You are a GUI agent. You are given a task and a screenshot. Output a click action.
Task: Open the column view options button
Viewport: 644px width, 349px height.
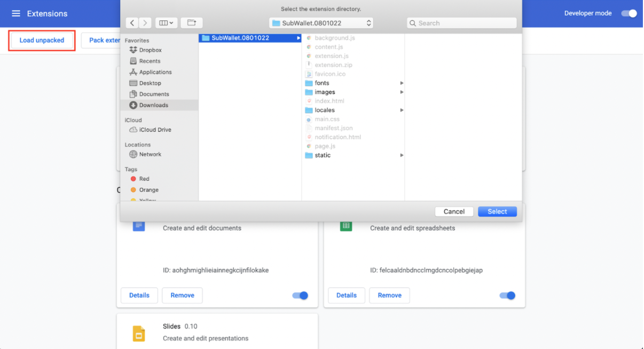click(167, 23)
